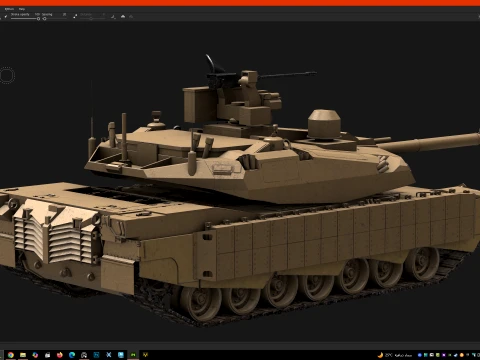
Task: Click the white printer-like taskbar icon
Action: [x=48, y=355]
